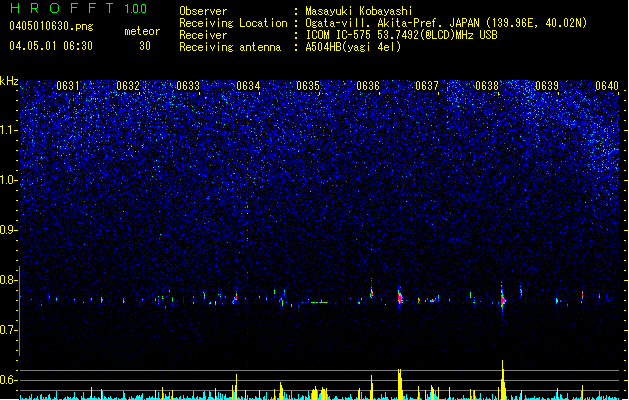The height and width of the screenshot is (400, 629).
Task: Click the 0640 time marker
Action: [607, 86]
